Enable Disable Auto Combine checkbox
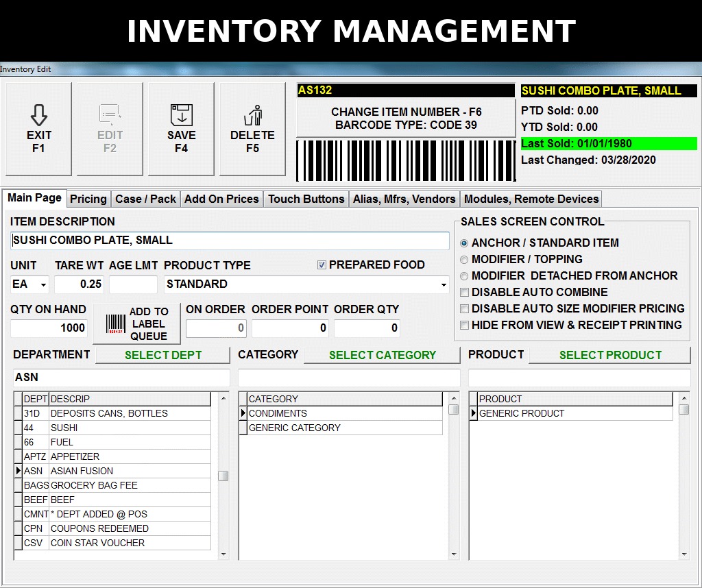 [x=464, y=292]
